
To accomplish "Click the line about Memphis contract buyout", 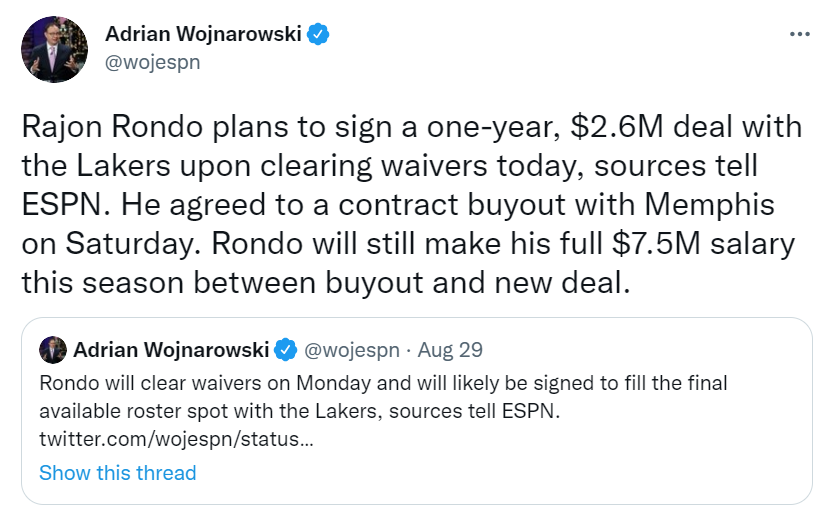I will coord(398,204).
